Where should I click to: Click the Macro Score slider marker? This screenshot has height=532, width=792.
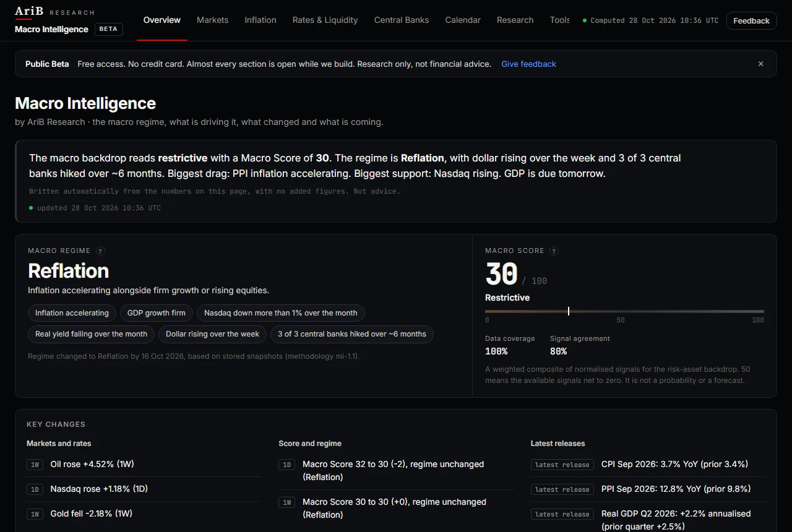(569, 311)
